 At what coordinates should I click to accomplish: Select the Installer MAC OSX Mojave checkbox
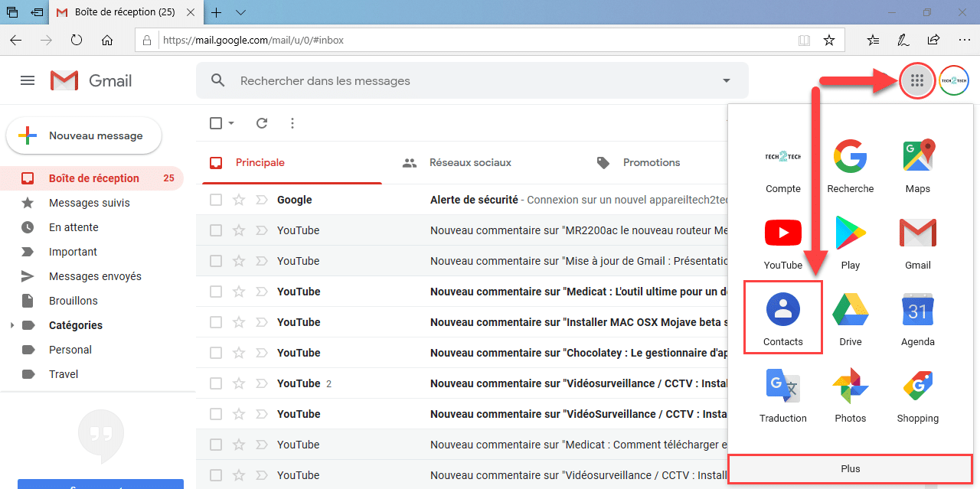216,322
